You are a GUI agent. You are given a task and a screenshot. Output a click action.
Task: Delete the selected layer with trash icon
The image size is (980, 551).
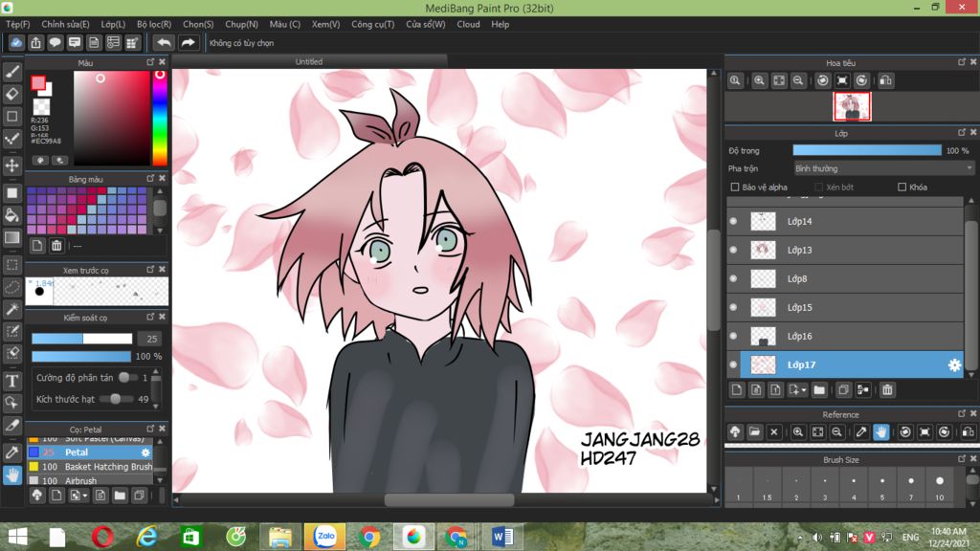pos(887,390)
